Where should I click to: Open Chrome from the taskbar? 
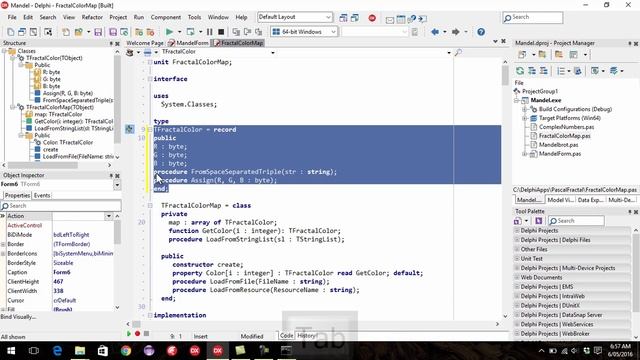126,350
